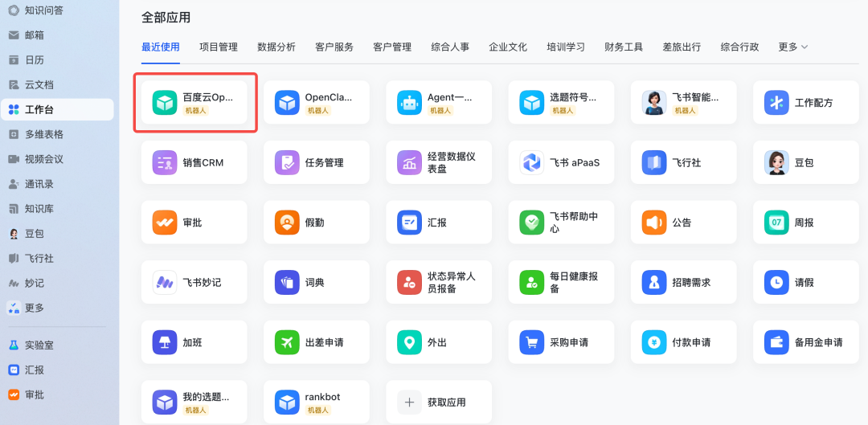This screenshot has height=425, width=868.
Task: Click the 获取应用 button
Action: (438, 402)
